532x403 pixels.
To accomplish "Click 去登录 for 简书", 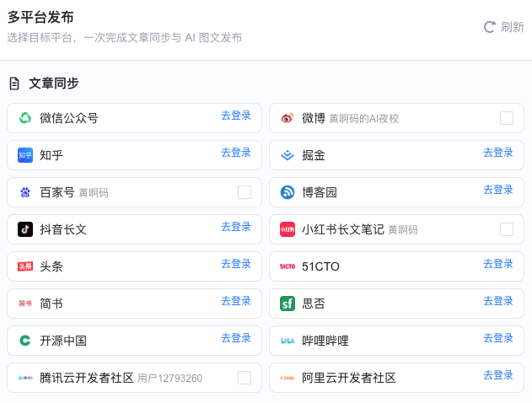I will click(x=236, y=300).
